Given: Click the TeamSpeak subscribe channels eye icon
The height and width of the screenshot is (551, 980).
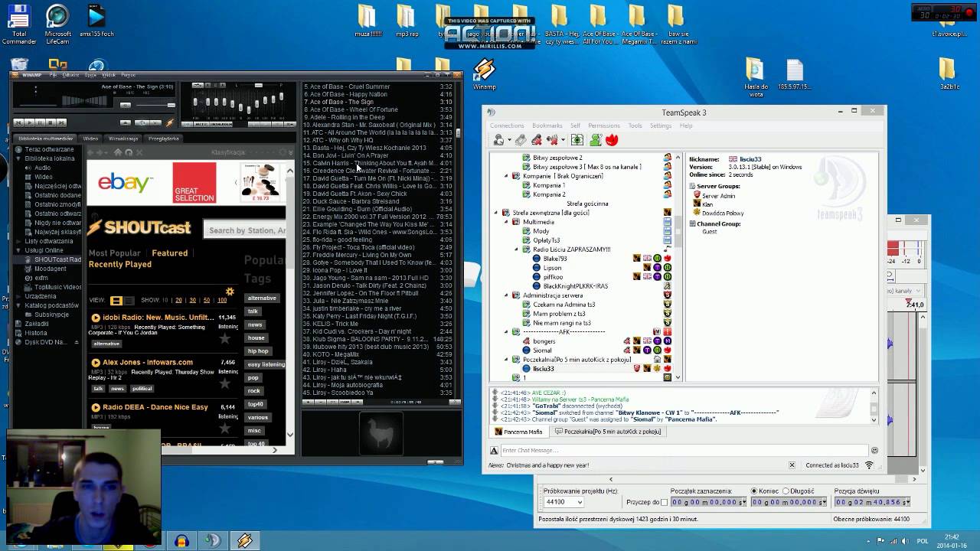Looking at the screenshot, I should 577,140.
